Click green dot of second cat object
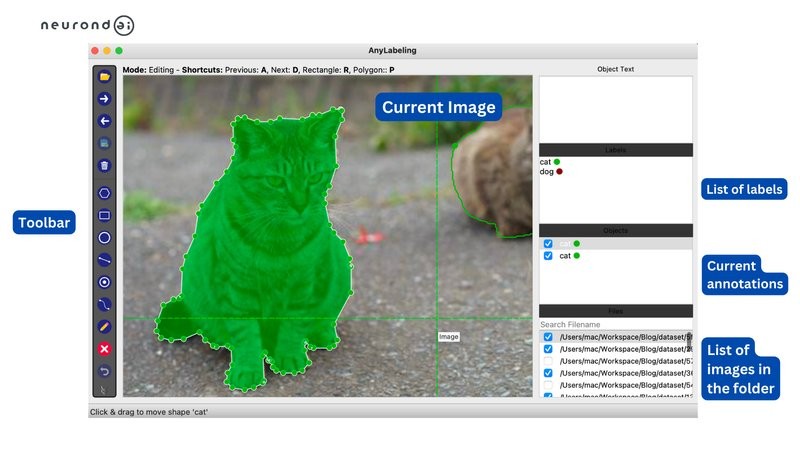This screenshot has width=800, height=450. [577, 256]
